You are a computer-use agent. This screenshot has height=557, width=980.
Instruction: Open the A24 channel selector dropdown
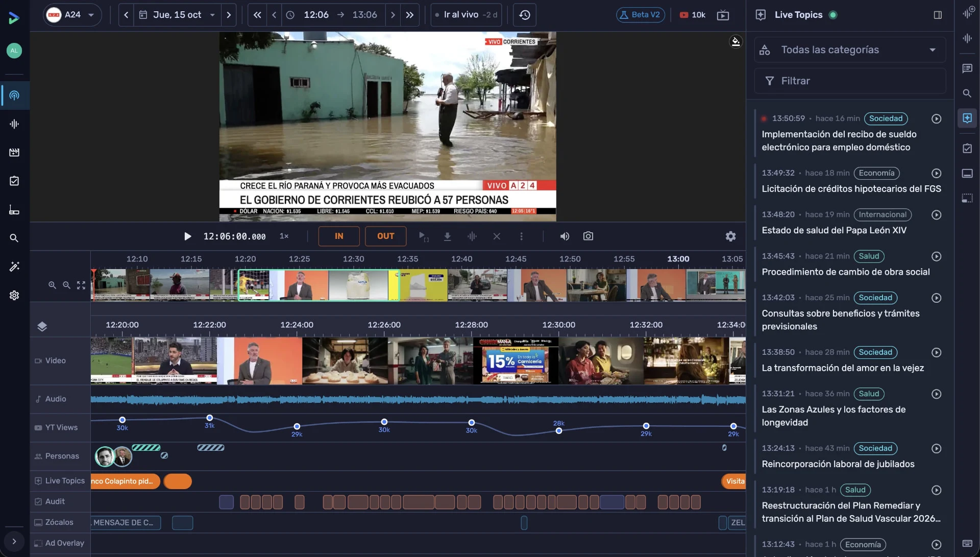(72, 15)
